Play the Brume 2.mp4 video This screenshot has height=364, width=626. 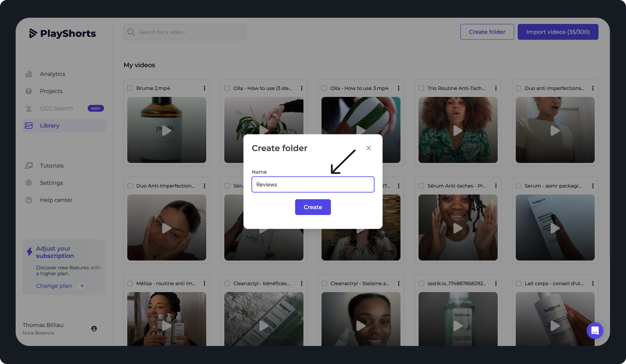167,131
